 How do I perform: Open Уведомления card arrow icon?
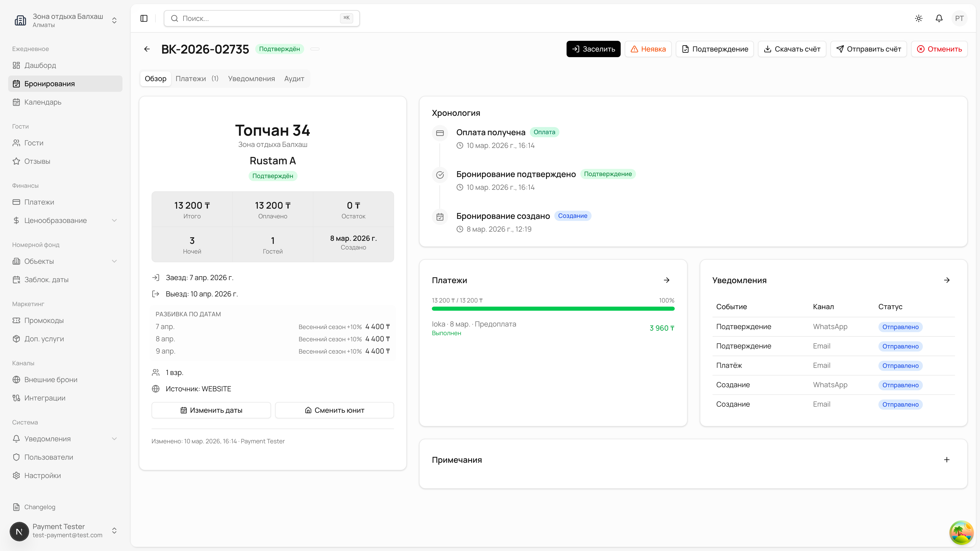[947, 280]
